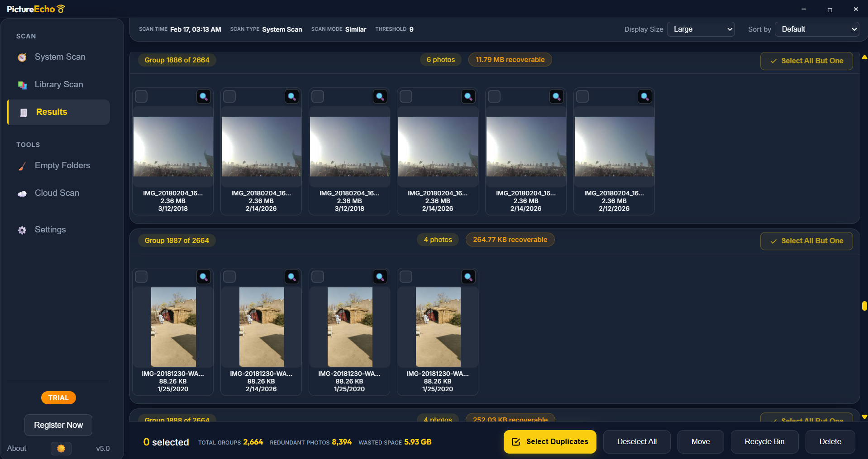Select the third IMG-20181230 photo checkbox
The height and width of the screenshot is (459, 868).
[318, 277]
